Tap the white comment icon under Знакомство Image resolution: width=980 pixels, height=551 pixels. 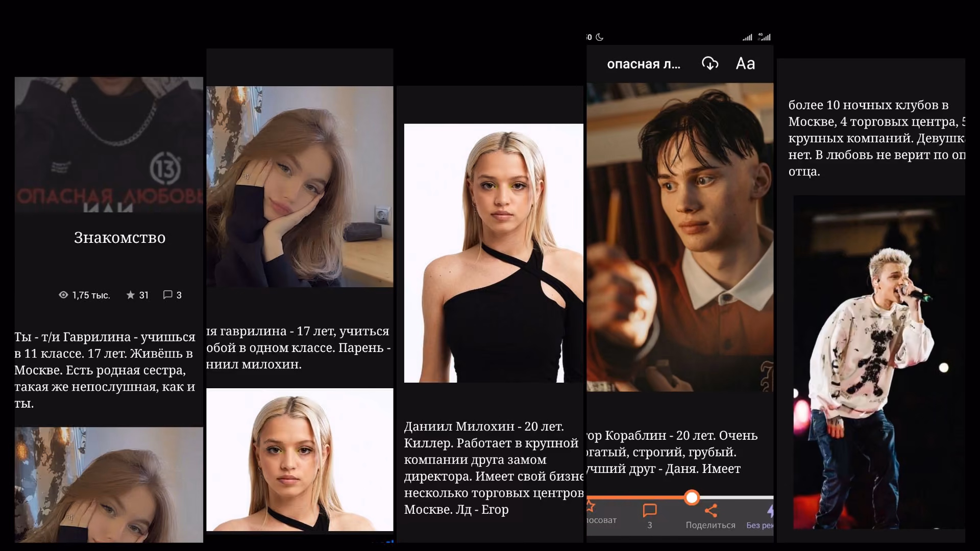pyautogui.click(x=167, y=295)
